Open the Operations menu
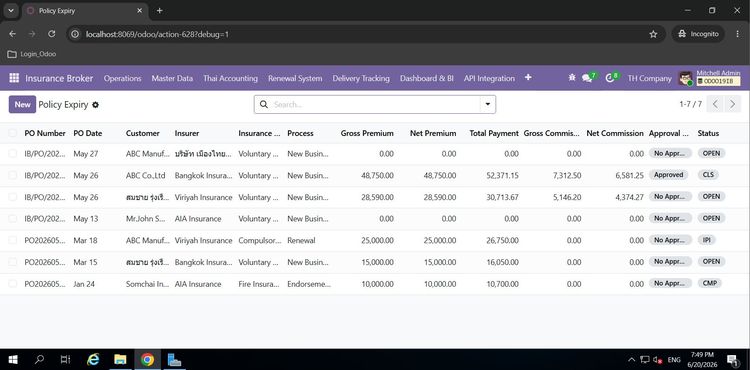Image resolution: width=750 pixels, height=370 pixels. coord(122,78)
